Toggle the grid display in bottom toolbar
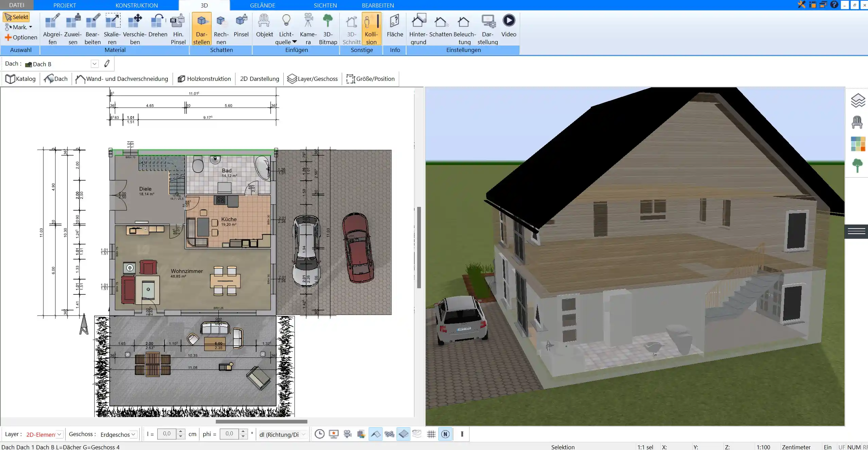This screenshot has height=450, width=868. click(x=431, y=434)
